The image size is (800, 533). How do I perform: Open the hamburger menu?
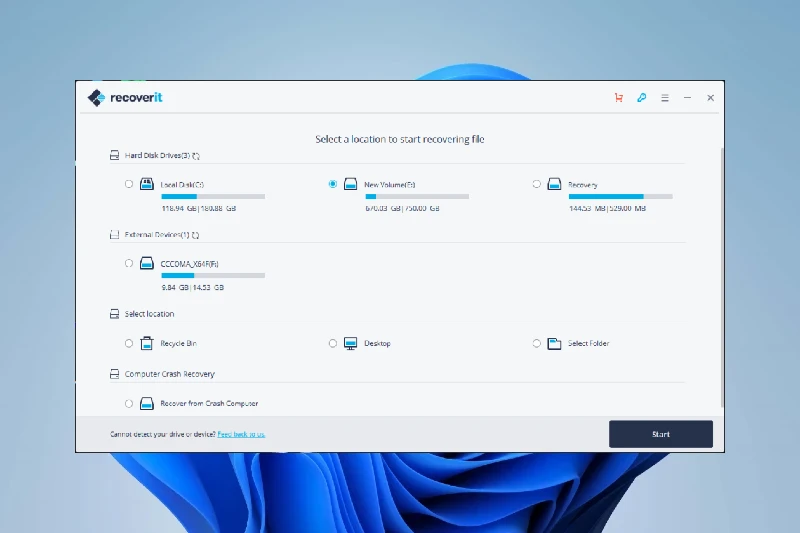665,98
